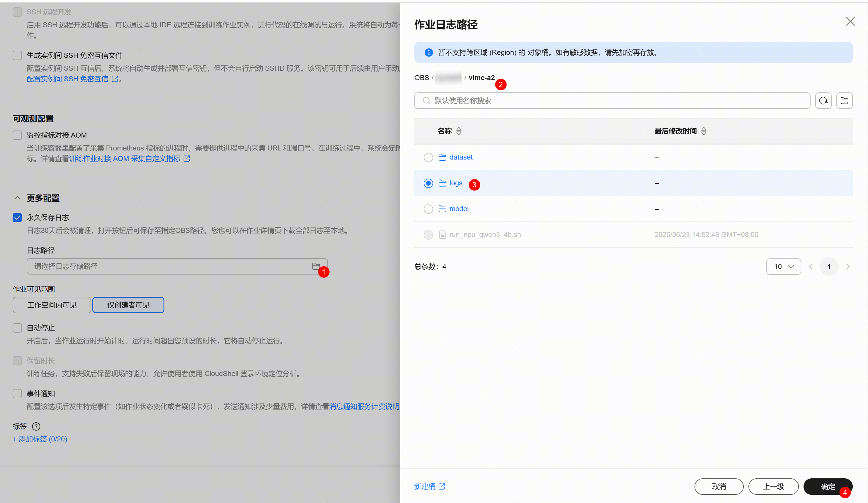This screenshot has height=503, width=868.
Task: Click the folder browse icon in 日志路径 field
Action: (316, 266)
